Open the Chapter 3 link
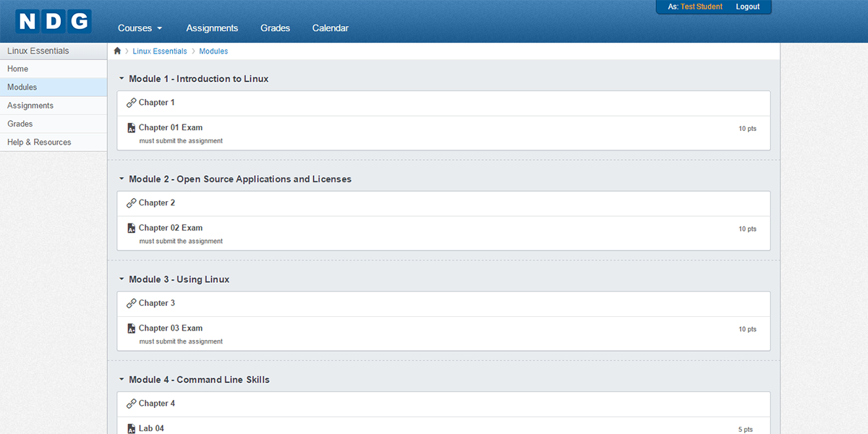This screenshot has width=868, height=434. pos(157,303)
